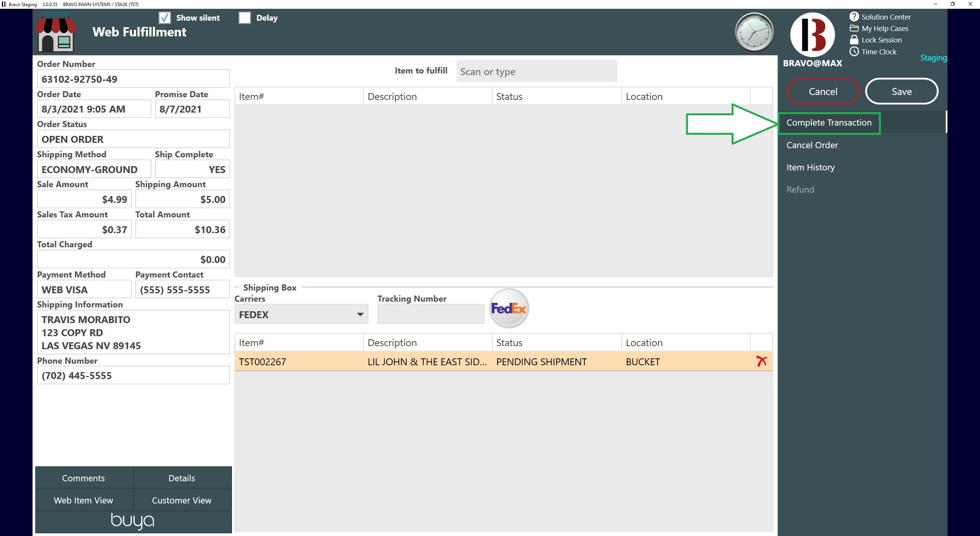Click the Staging environment label
This screenshot has width=980, height=536.
[x=933, y=58]
